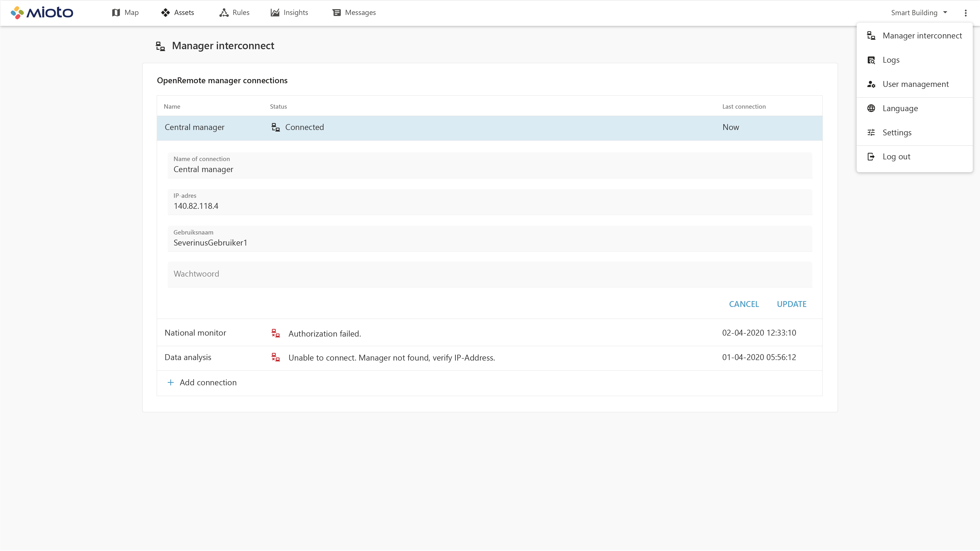Choose User management in the menu
980x551 pixels.
click(915, 84)
